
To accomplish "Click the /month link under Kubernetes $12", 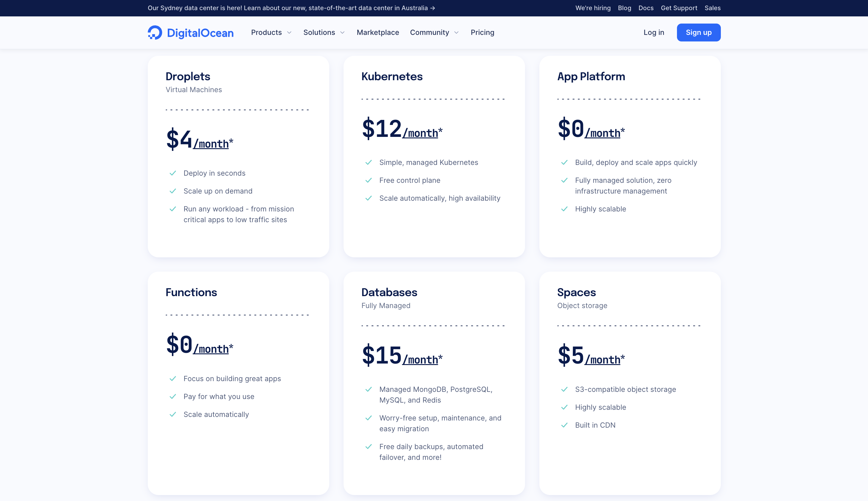I will click(x=420, y=133).
